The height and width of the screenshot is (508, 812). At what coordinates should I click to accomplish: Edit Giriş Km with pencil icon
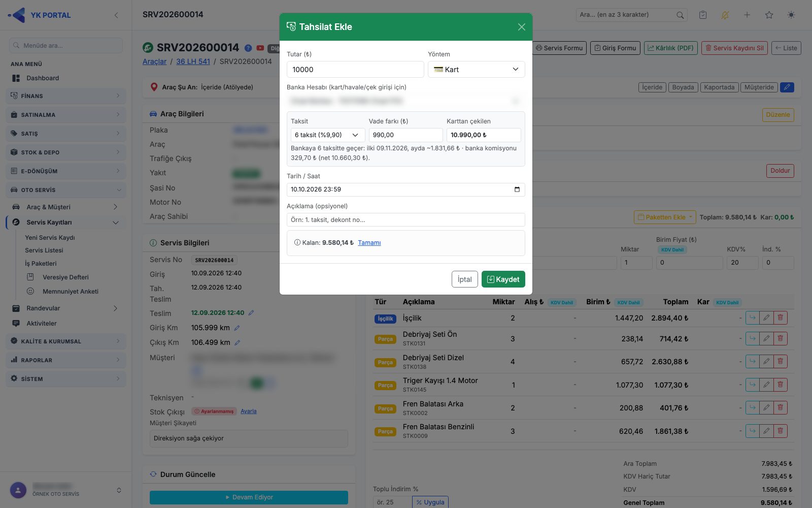click(x=237, y=328)
